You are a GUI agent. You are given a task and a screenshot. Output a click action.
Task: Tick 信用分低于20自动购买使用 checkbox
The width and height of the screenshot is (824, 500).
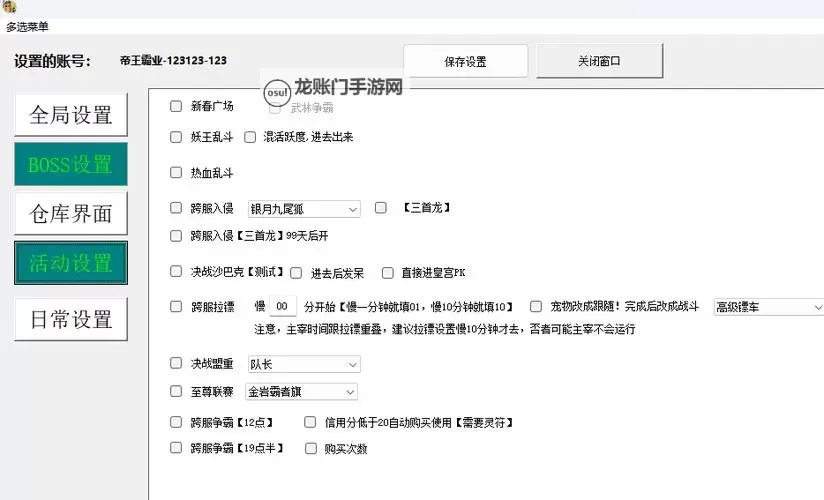click(x=311, y=422)
